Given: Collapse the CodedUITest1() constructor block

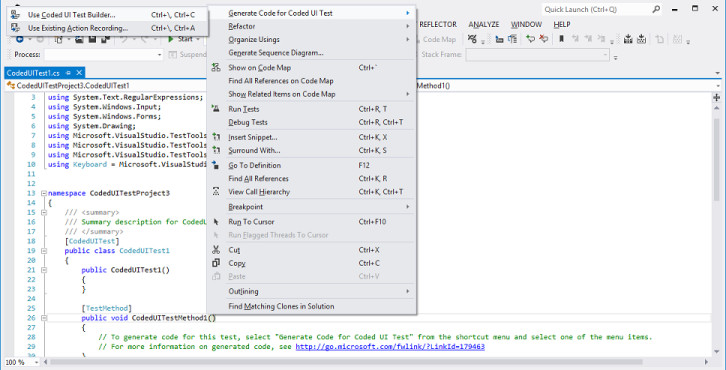Looking at the screenshot, I should pos(44,270).
